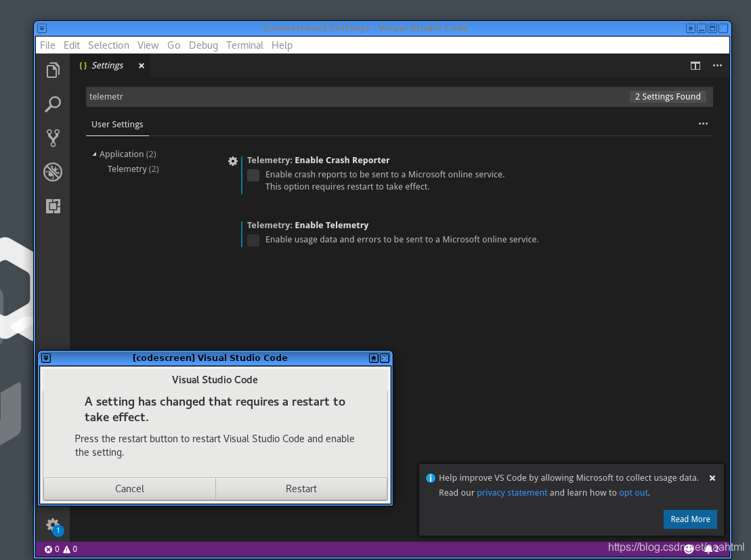Open the Debug view icon
This screenshot has height=560, width=751.
pyautogui.click(x=53, y=172)
